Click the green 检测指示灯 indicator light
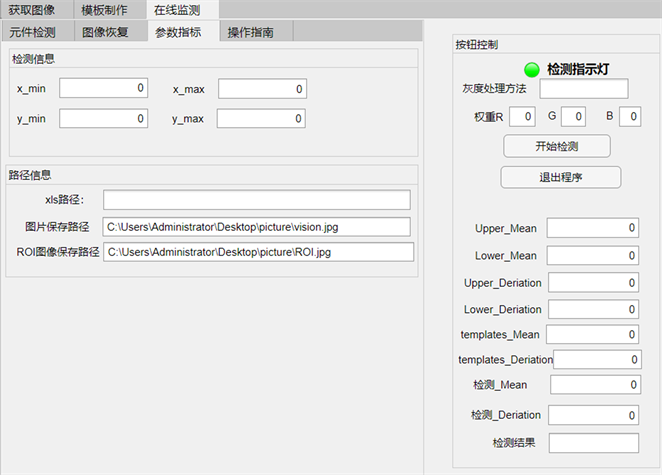This screenshot has height=475, width=662. 531,70
